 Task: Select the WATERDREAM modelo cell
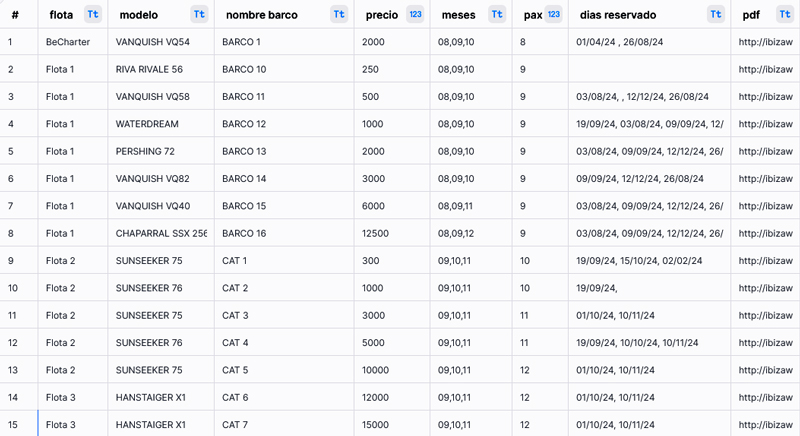click(147, 124)
